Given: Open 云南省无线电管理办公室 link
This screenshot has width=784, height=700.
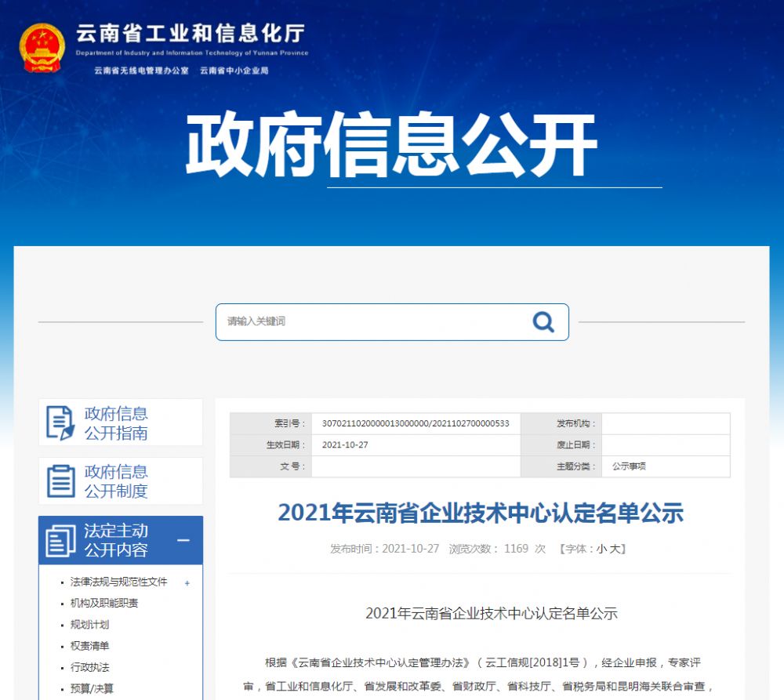Looking at the screenshot, I should (141, 71).
